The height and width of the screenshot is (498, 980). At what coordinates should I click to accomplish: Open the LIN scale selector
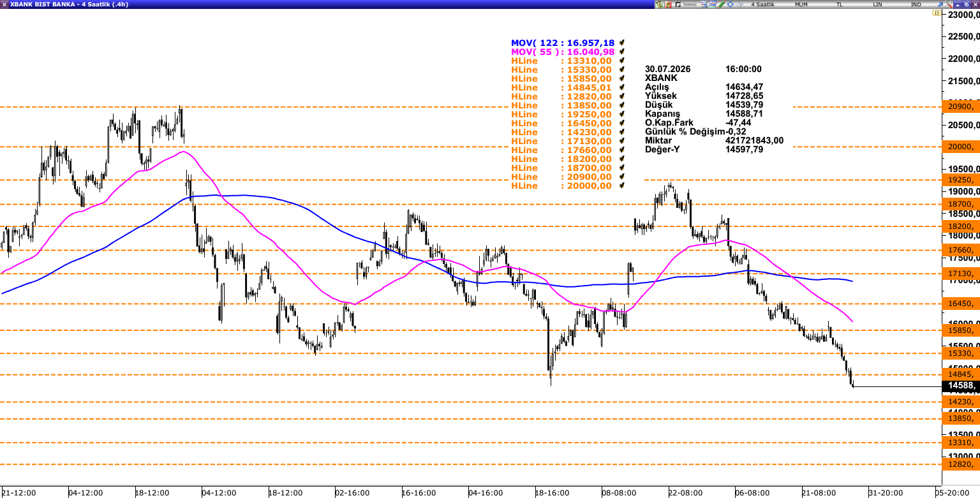(878, 4)
